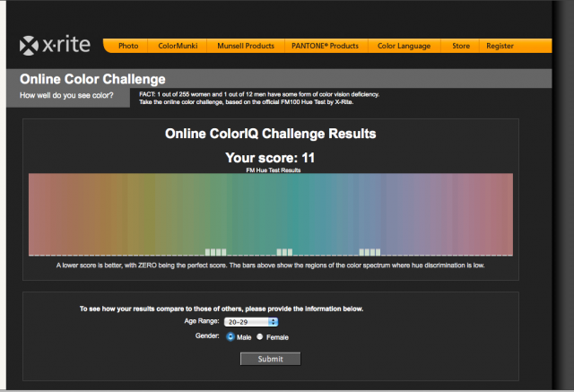Click the 'A lower score is better' explanation
Image resolution: width=574 pixels, height=392 pixels.
pyautogui.click(x=270, y=265)
